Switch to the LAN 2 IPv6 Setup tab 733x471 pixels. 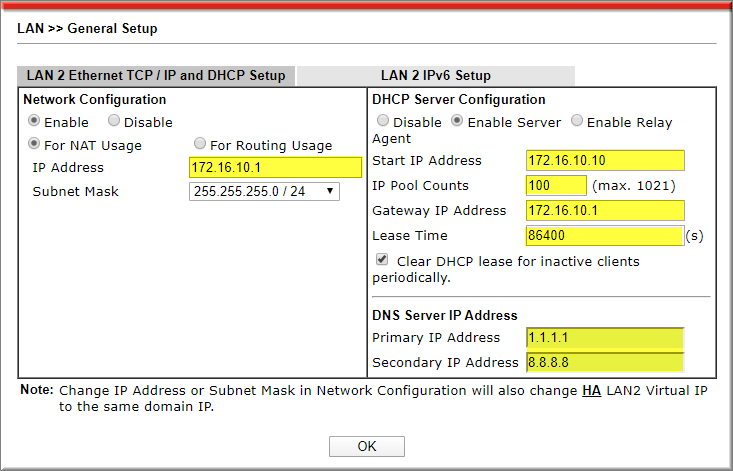pos(435,76)
